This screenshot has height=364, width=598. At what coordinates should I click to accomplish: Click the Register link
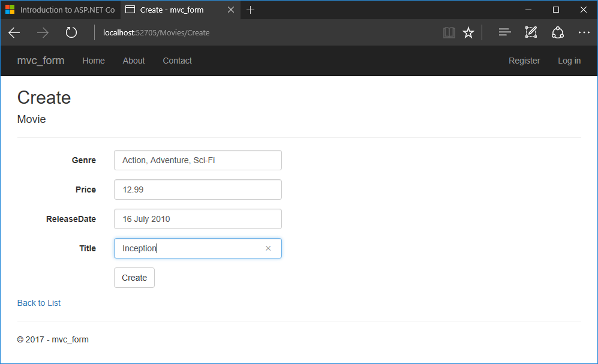(524, 61)
